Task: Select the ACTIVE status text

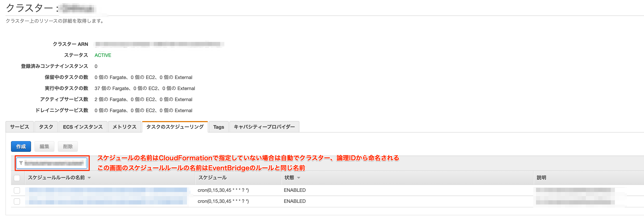Action: pos(103,55)
